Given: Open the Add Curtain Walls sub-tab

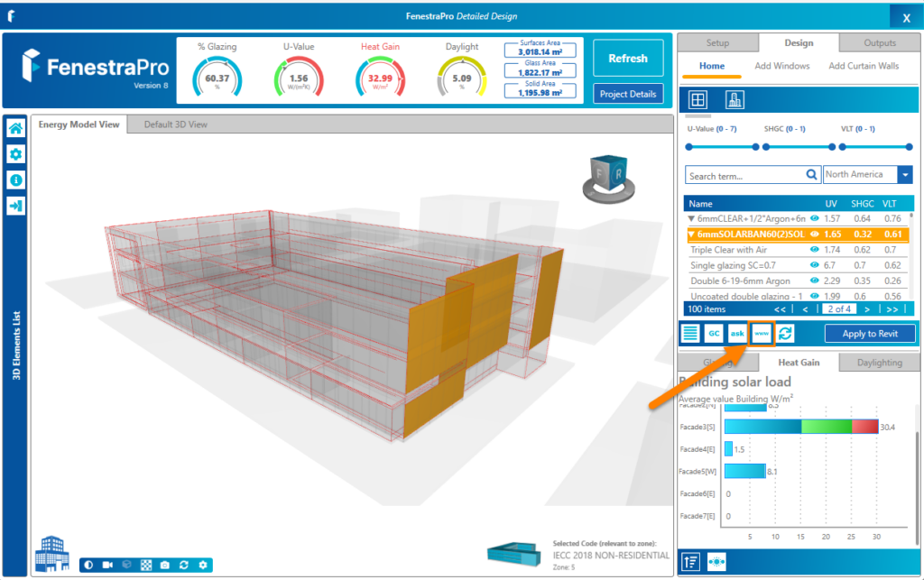Looking at the screenshot, I should pyautogui.click(x=864, y=66).
